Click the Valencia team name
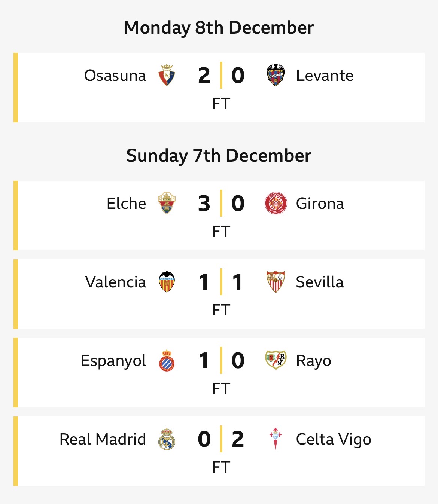 point(115,282)
